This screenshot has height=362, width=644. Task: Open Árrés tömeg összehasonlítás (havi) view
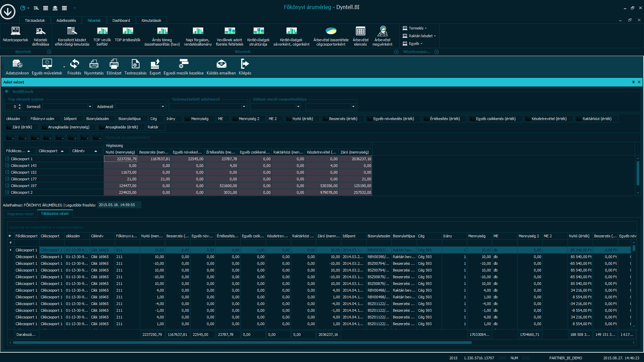tap(162, 36)
